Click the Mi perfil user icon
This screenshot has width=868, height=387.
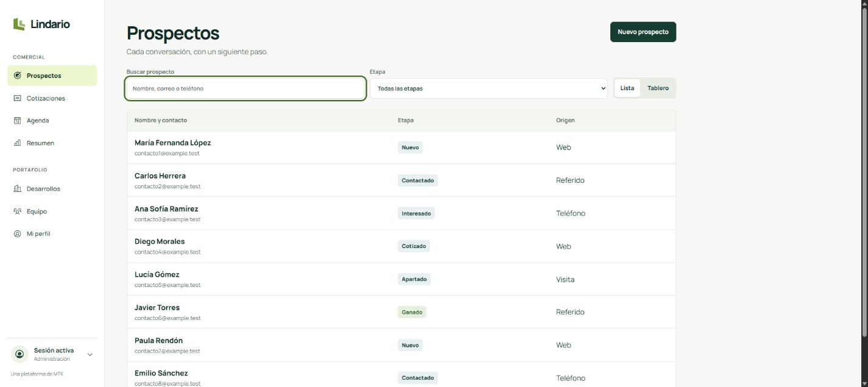[17, 234]
